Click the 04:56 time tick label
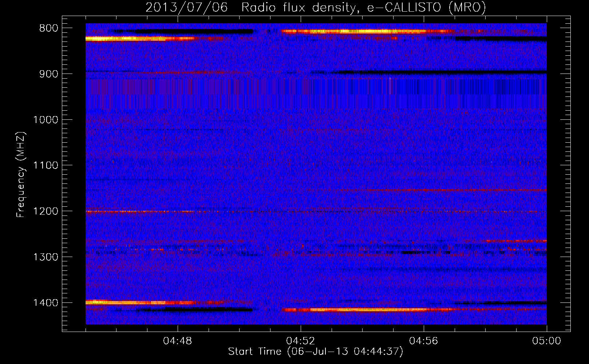 [x=424, y=341]
